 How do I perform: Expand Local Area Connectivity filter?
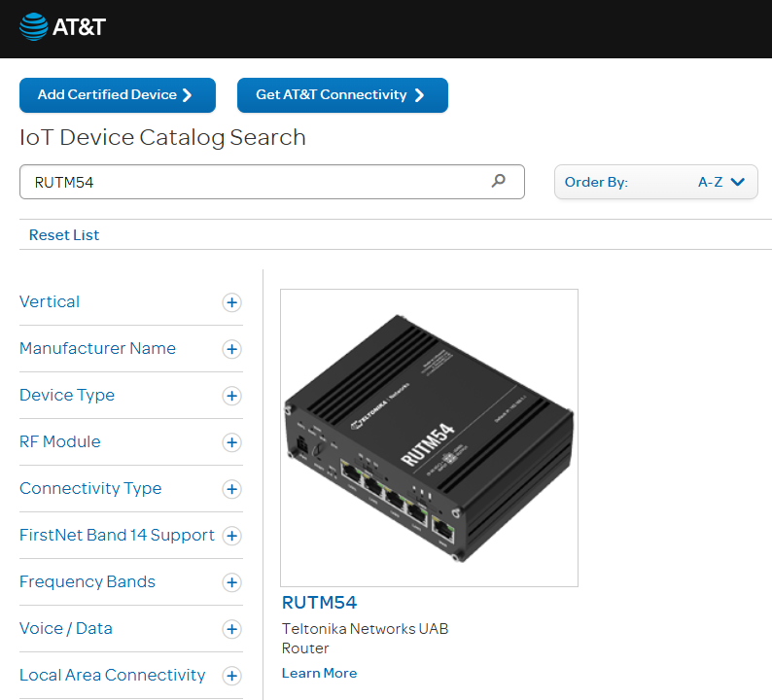click(231, 676)
